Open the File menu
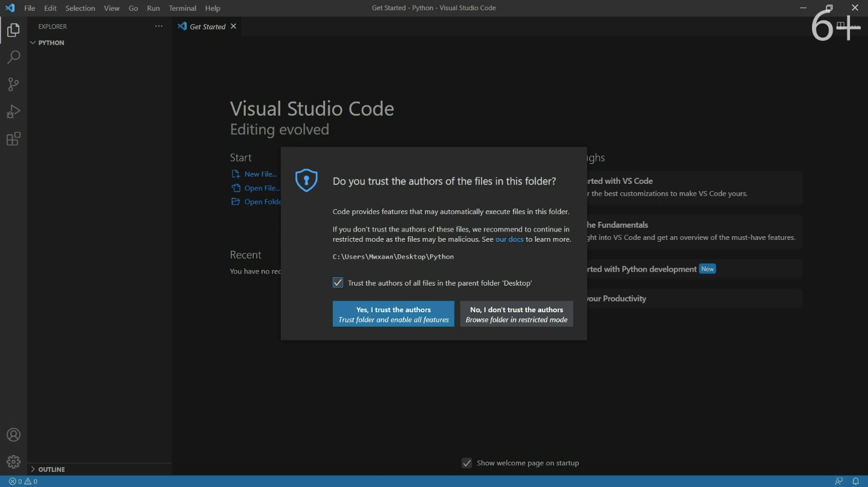The width and height of the screenshot is (868, 487). click(x=30, y=8)
